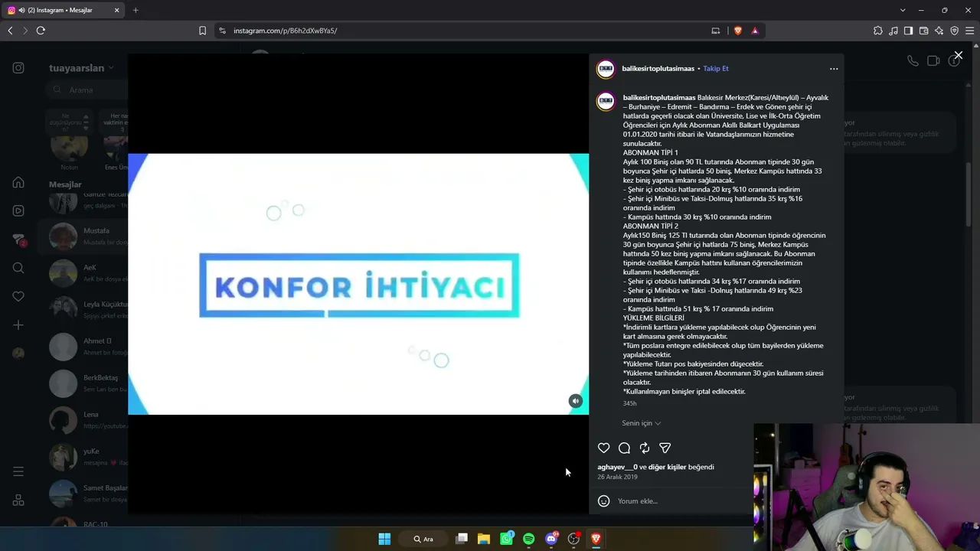Screen dimensions: 980x551
Task: Open BerkBektaş conversation
Action: [x=84, y=383]
